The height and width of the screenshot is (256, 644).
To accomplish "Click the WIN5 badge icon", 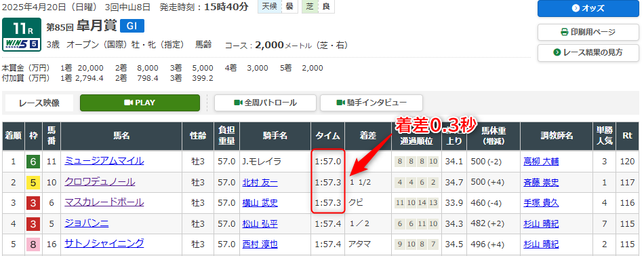I will (22, 44).
